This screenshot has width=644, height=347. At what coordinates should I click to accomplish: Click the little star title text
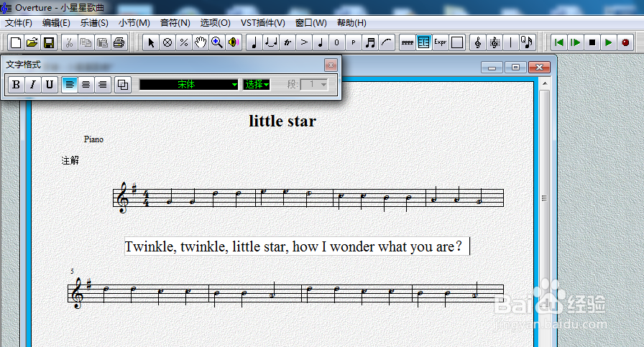(x=282, y=121)
